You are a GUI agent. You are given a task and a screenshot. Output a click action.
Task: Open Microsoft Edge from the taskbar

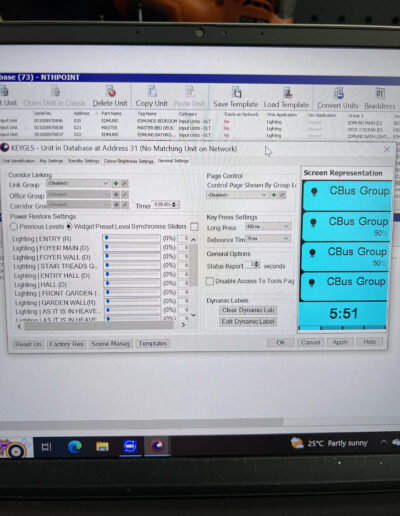[75, 446]
